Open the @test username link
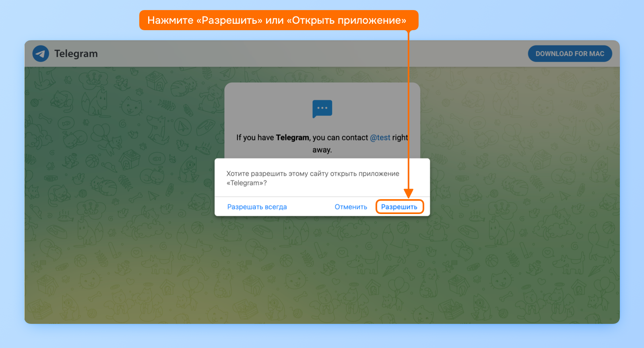The height and width of the screenshot is (348, 644). (x=380, y=138)
